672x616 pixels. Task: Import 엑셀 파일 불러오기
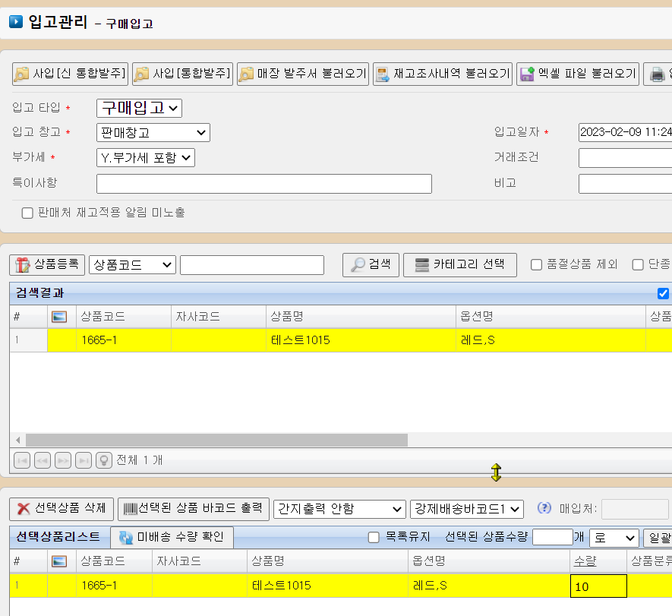coord(577,74)
